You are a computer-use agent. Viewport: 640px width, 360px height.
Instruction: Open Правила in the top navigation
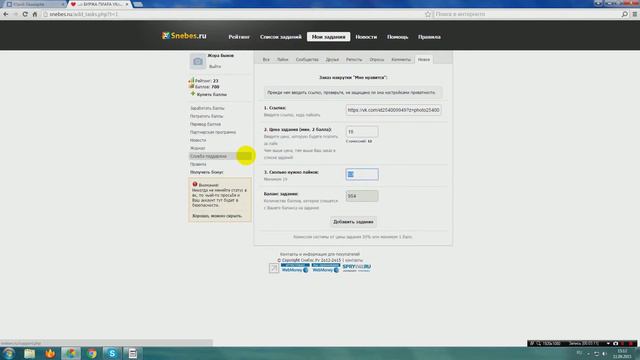click(429, 37)
